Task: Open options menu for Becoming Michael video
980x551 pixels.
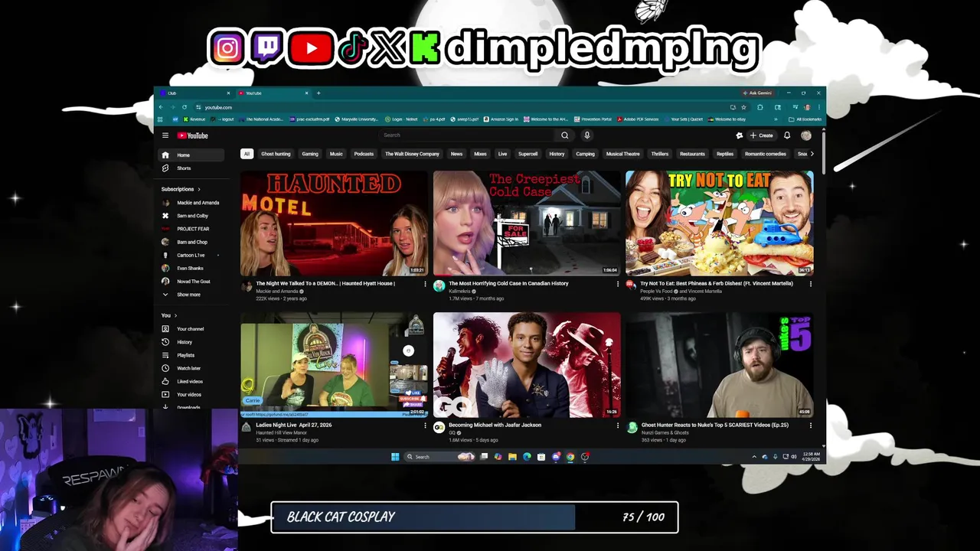Action: click(618, 425)
